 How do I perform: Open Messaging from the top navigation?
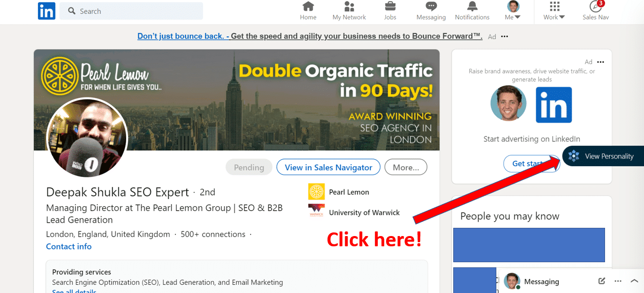click(431, 11)
